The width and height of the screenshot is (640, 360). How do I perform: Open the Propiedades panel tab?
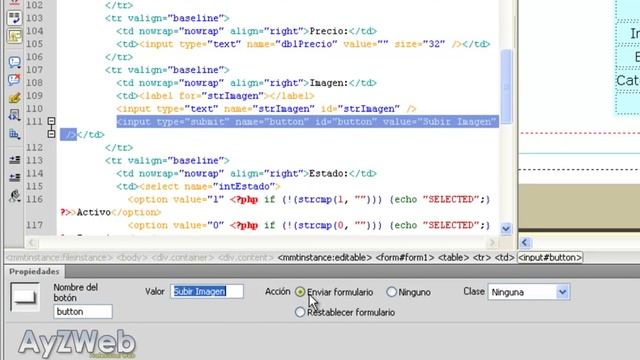pyautogui.click(x=34, y=271)
